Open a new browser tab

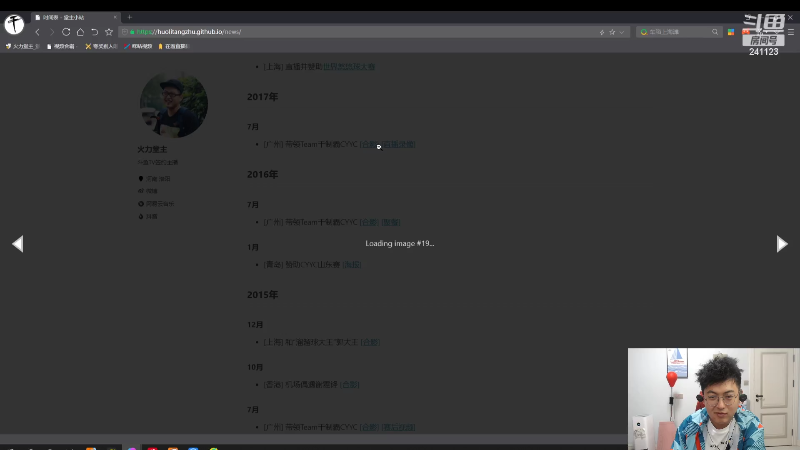point(130,17)
